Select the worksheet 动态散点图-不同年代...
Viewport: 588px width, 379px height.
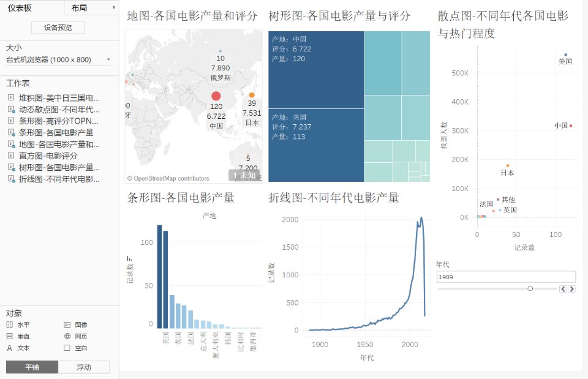(59, 110)
